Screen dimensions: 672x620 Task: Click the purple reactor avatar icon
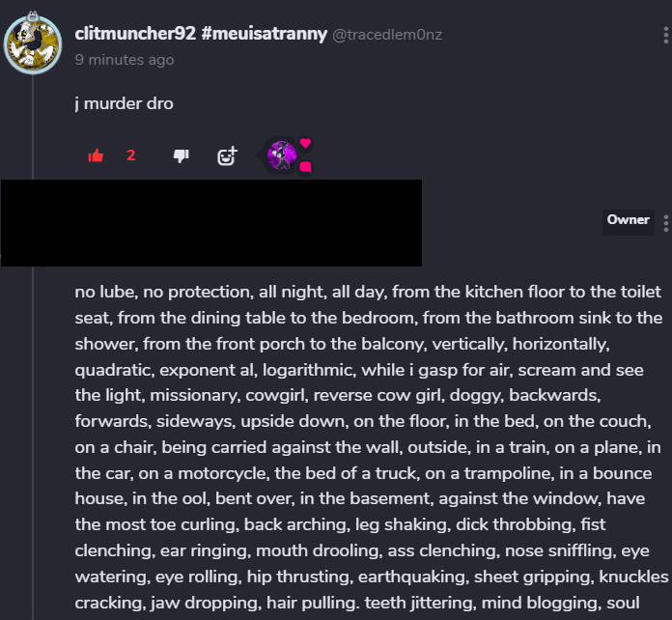coord(282,154)
